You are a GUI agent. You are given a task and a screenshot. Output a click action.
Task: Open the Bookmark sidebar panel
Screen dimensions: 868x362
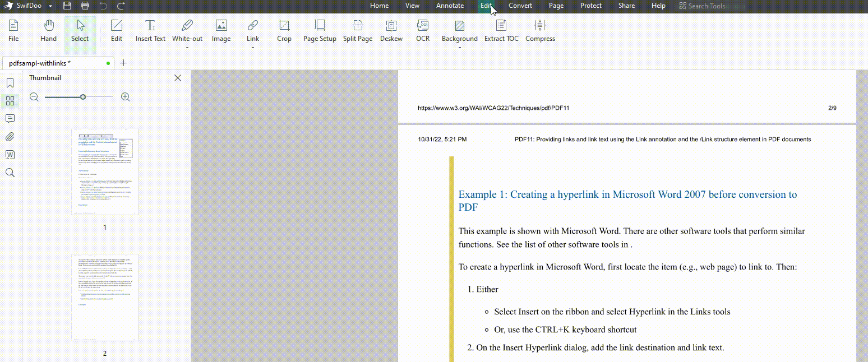point(10,83)
